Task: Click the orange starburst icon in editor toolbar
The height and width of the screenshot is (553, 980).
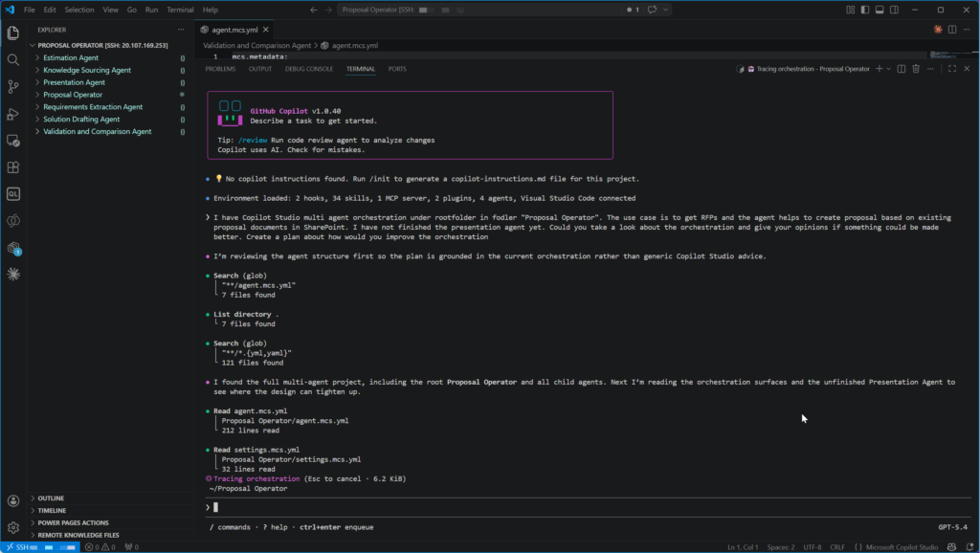Action: point(938,30)
